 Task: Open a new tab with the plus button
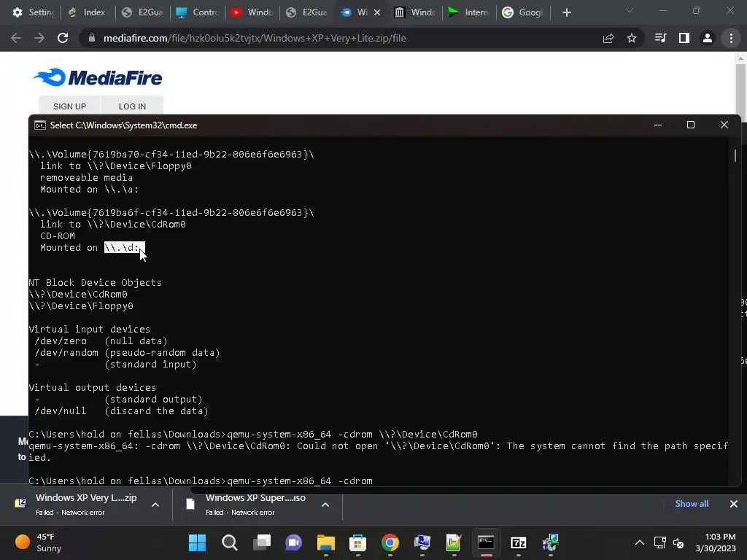click(x=566, y=12)
